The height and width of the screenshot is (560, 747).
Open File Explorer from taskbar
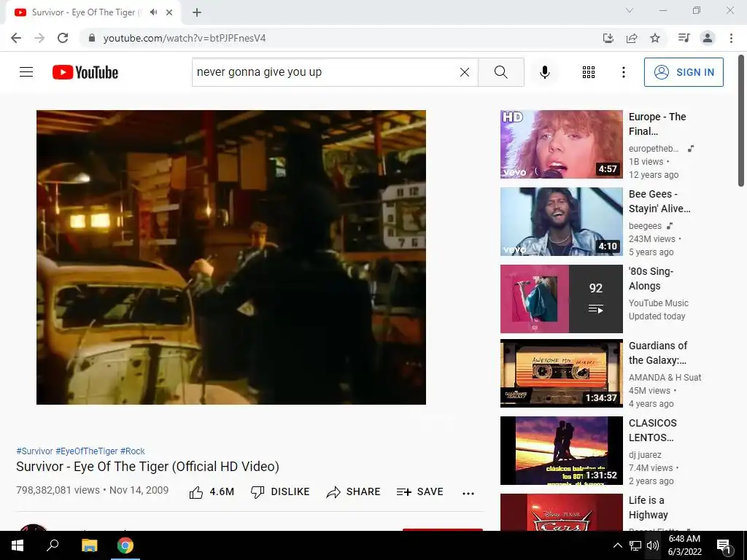[x=89, y=545]
